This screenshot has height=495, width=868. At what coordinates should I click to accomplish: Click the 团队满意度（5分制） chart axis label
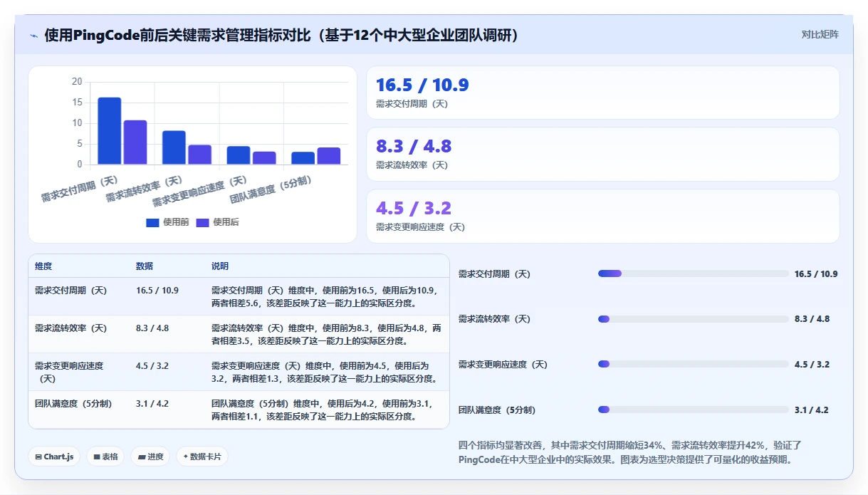(271, 191)
